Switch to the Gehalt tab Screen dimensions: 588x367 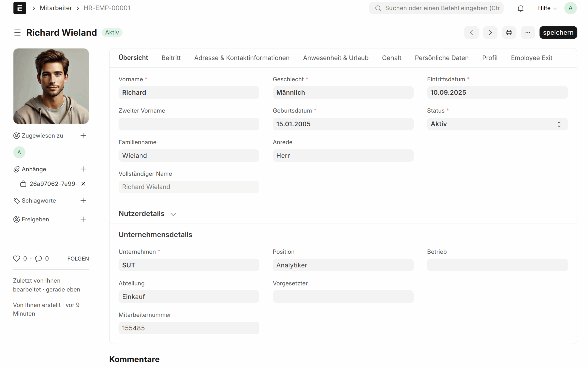point(391,58)
